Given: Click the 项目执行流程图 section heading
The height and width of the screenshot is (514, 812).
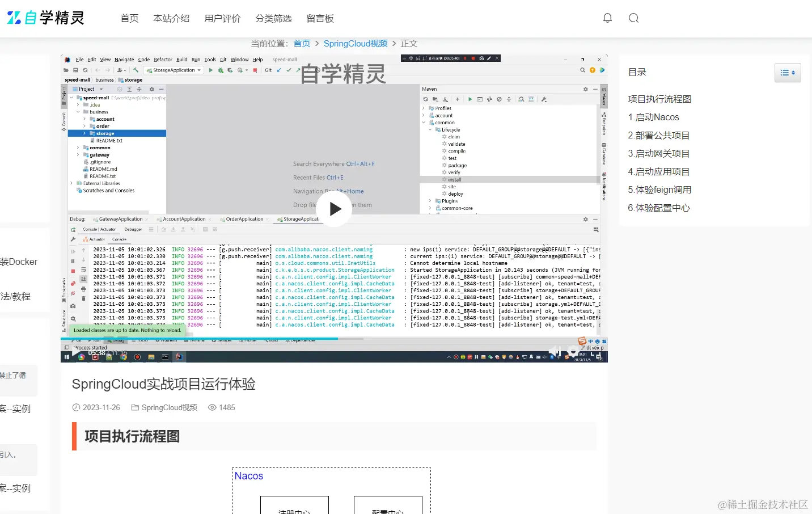Looking at the screenshot, I should point(132,436).
